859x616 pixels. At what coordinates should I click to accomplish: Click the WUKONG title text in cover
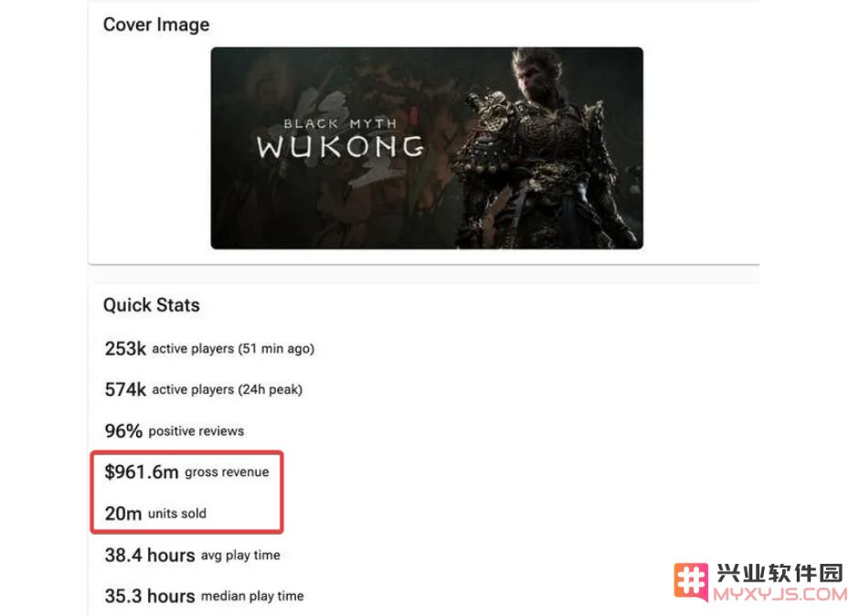point(340,147)
